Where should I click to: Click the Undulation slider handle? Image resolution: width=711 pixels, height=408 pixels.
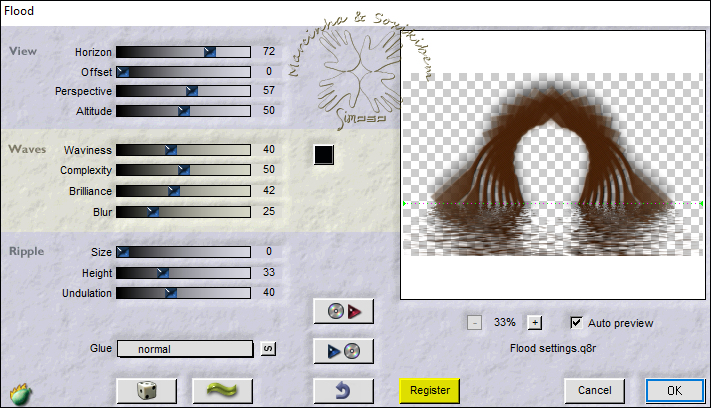pos(170,293)
